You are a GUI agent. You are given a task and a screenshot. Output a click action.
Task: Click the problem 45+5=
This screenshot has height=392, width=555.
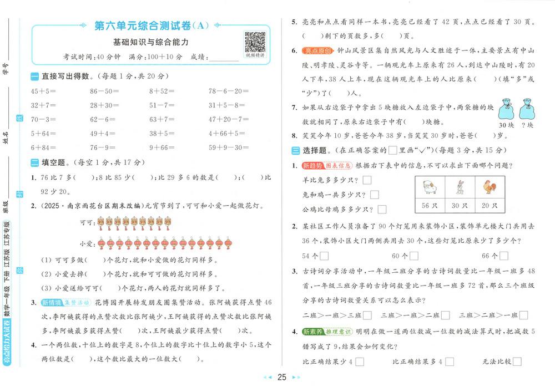[x=43, y=91]
